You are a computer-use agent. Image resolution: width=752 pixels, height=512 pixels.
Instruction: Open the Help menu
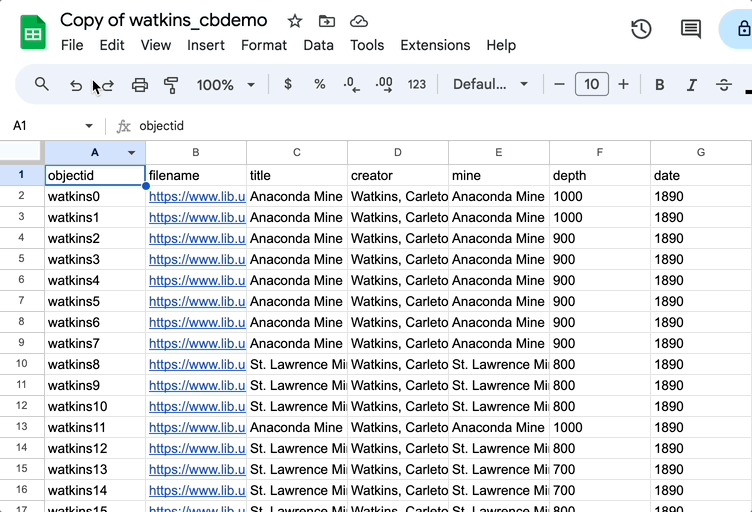[x=501, y=45]
